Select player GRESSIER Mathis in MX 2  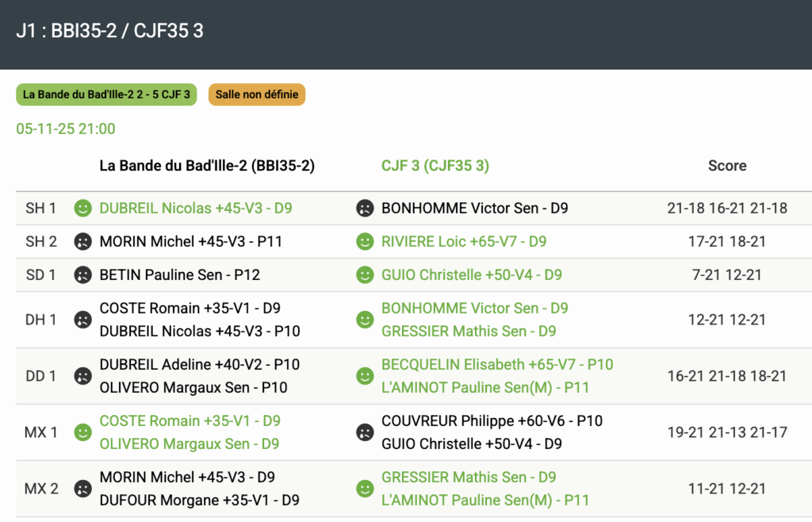pos(469,477)
